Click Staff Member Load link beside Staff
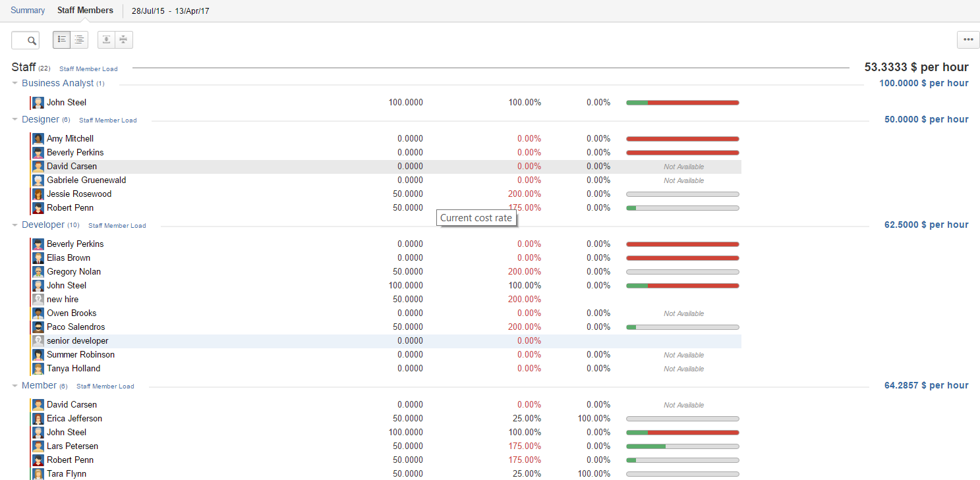 [88, 68]
